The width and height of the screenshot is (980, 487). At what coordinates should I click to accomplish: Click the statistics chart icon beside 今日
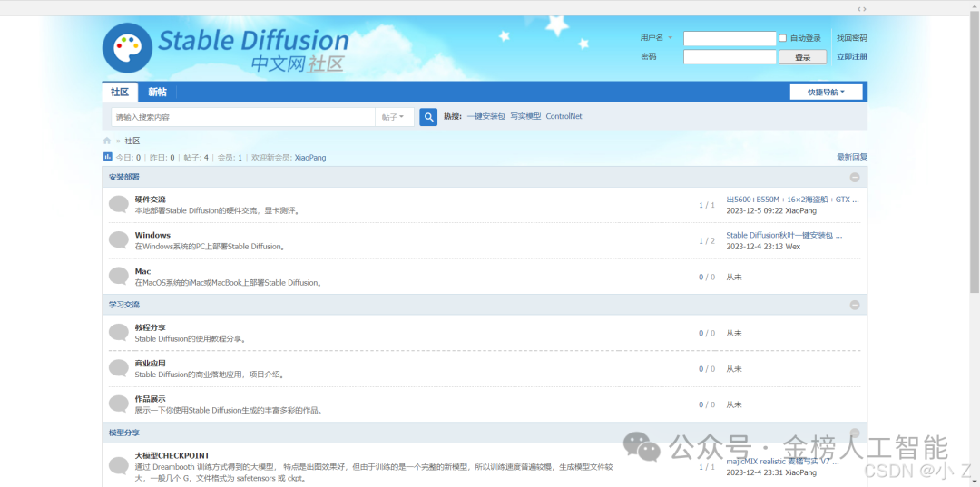pos(107,157)
